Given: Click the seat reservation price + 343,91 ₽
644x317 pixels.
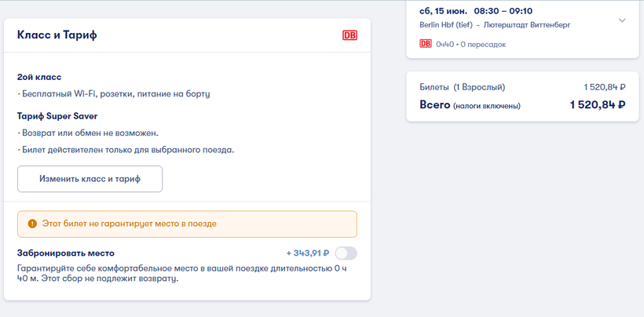Looking at the screenshot, I should [x=308, y=253].
